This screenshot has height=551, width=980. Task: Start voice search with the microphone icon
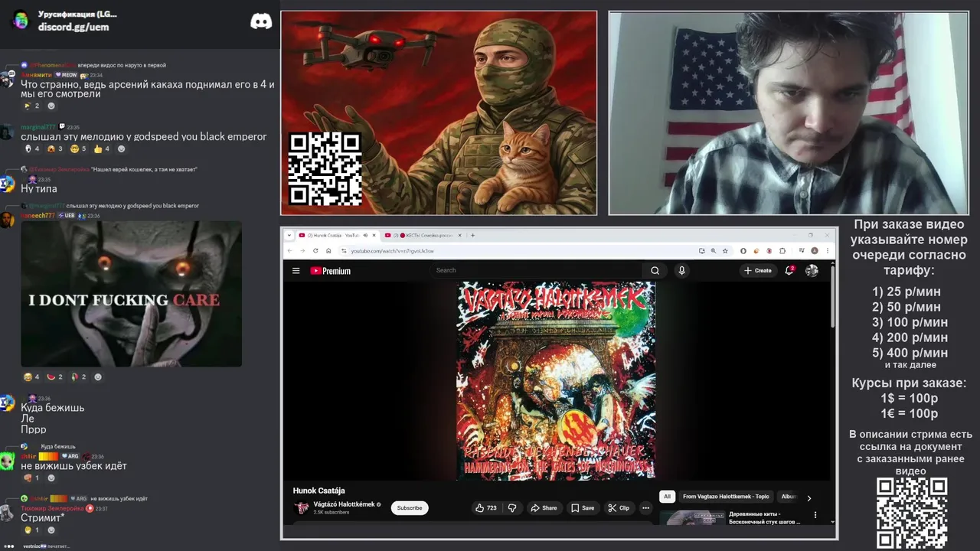681,270
